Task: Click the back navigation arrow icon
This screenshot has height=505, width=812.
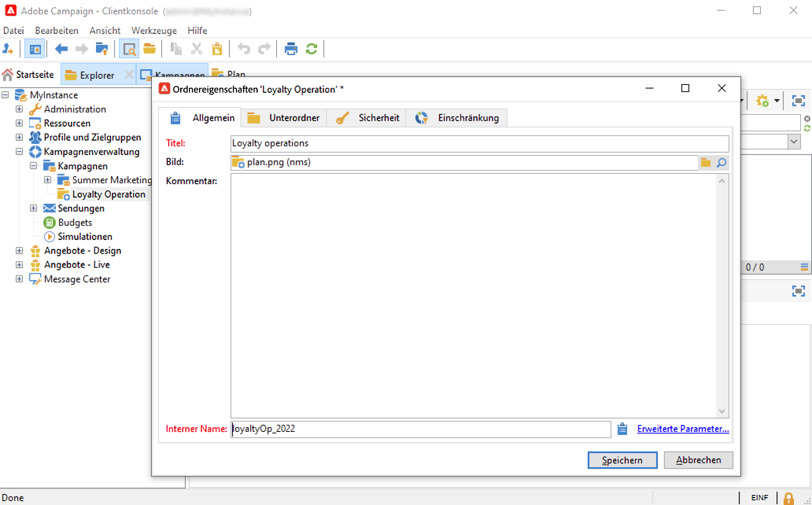Action: click(x=61, y=49)
